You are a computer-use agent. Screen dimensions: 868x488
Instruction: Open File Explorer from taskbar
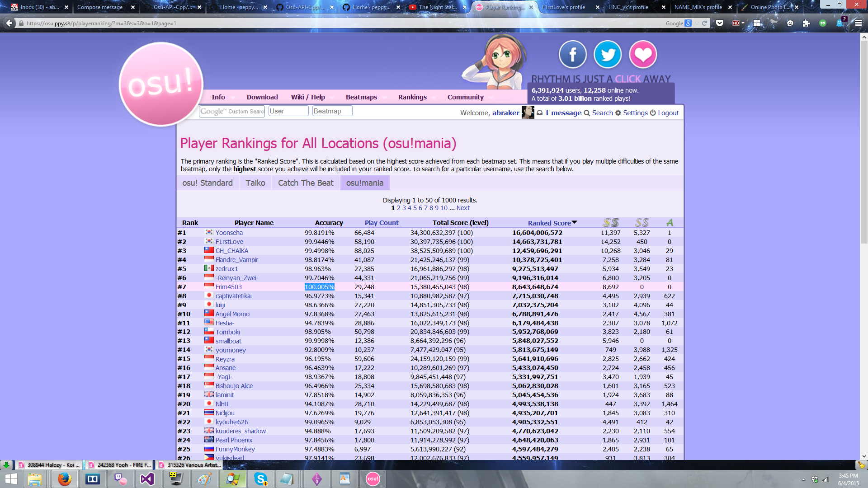tap(35, 479)
